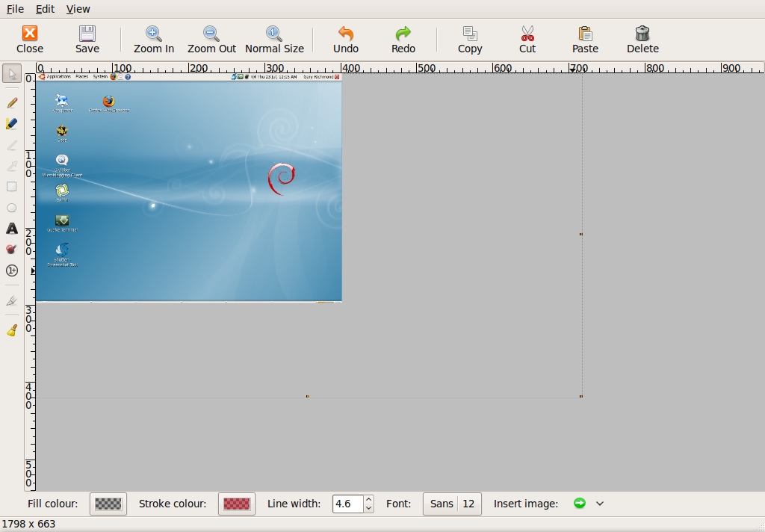Select the rectangle shape tool
Image resolution: width=765 pixels, height=532 pixels.
point(12,187)
